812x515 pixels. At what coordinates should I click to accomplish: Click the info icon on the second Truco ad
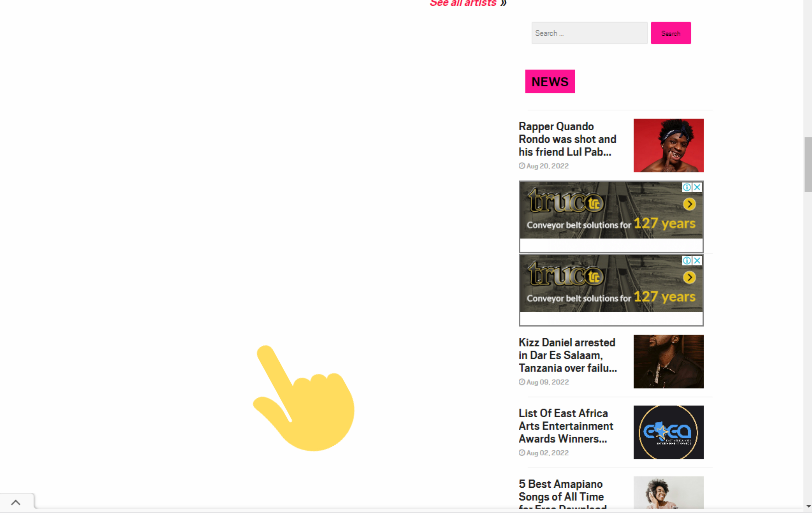687,260
